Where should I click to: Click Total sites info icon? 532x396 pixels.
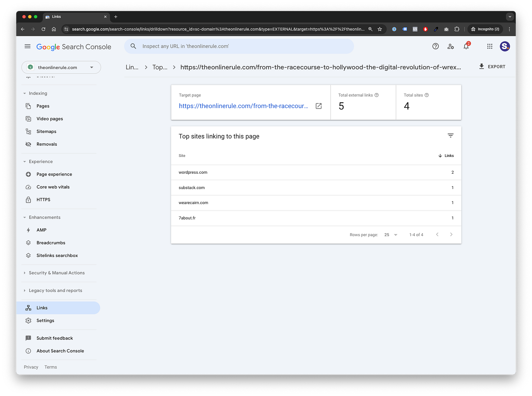click(427, 95)
